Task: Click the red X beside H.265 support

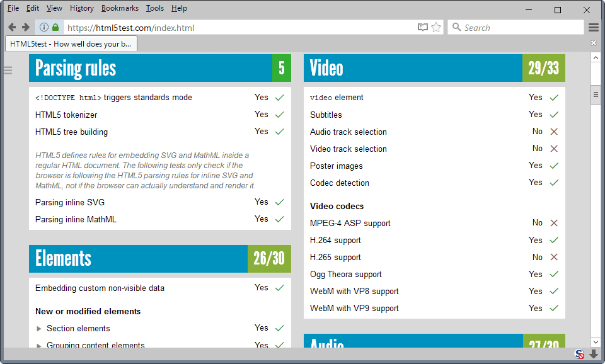Action: pyautogui.click(x=554, y=257)
